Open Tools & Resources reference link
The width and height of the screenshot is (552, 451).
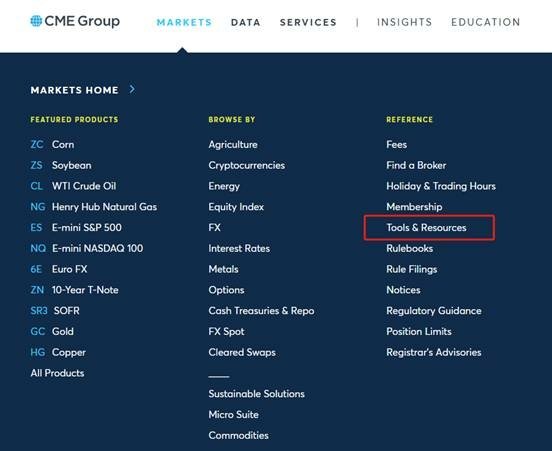(426, 227)
